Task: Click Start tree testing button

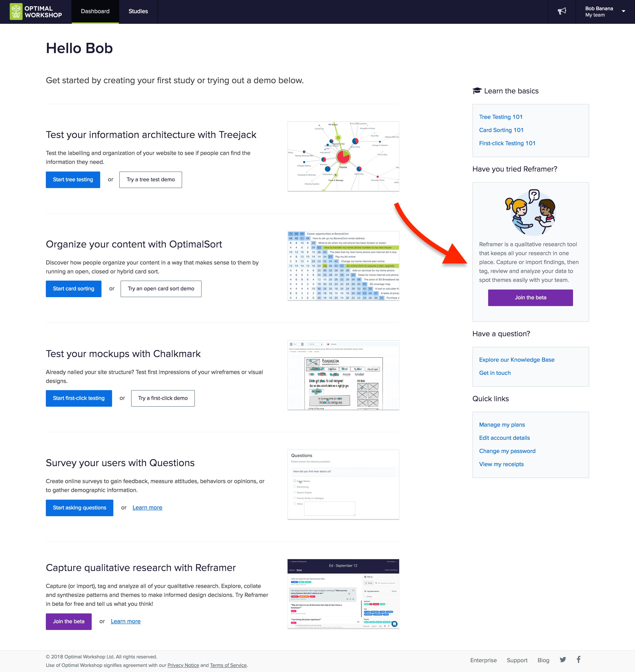Action: [73, 179]
